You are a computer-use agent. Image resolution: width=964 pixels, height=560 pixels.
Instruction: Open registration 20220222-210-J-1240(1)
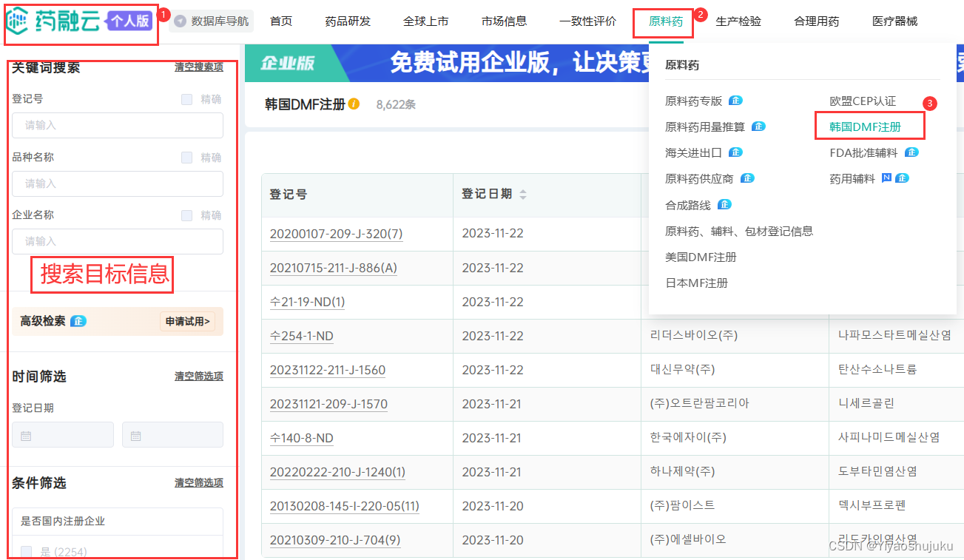(337, 472)
